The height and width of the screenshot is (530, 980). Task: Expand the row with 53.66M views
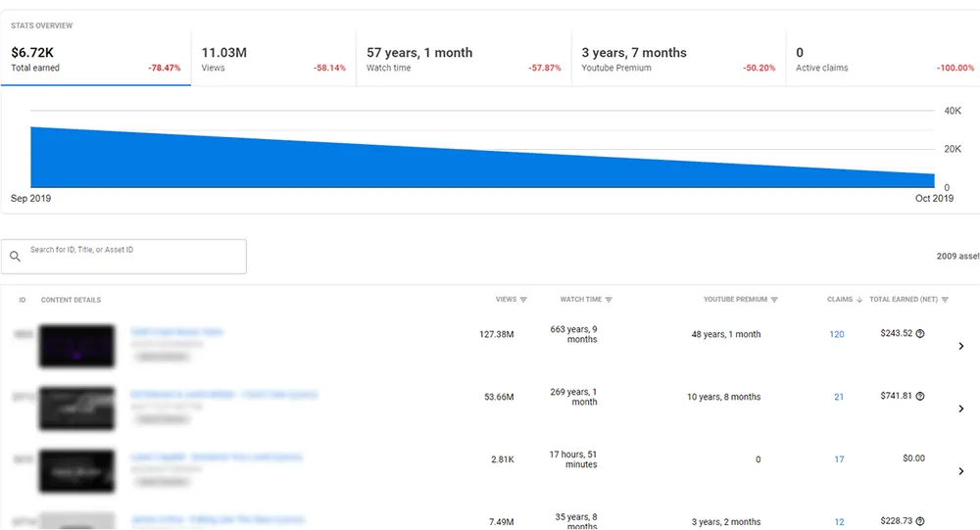tap(961, 409)
